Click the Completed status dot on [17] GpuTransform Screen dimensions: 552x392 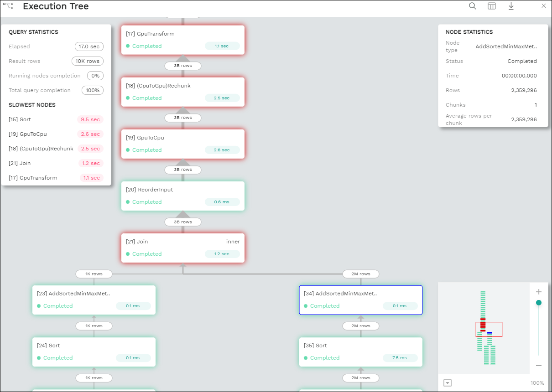(128, 46)
